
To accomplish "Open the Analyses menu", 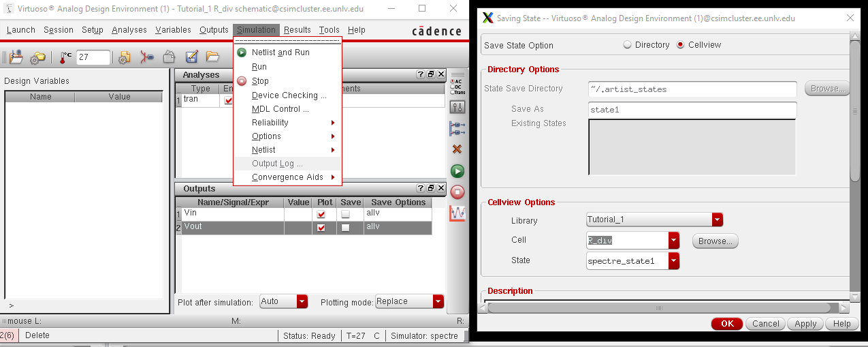I will click(129, 30).
